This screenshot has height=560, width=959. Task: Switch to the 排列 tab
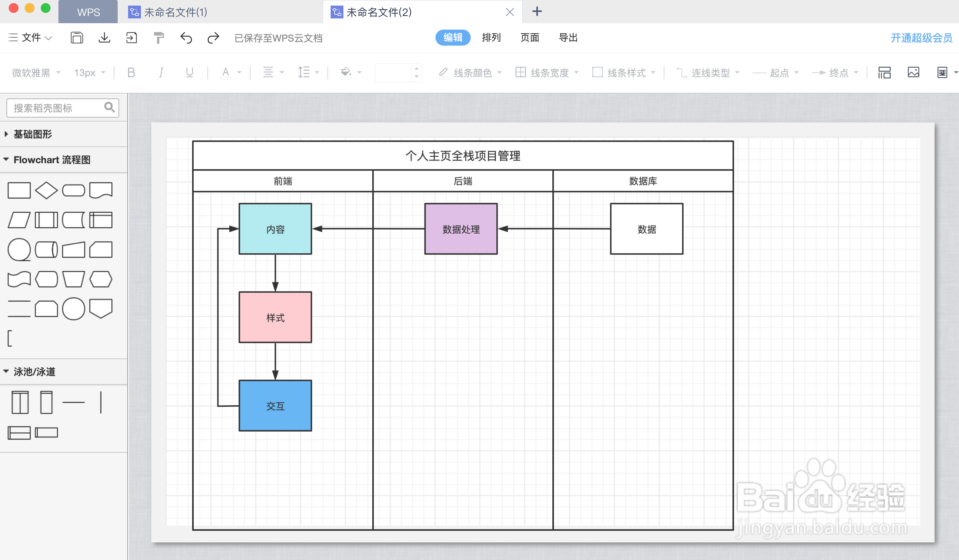pyautogui.click(x=492, y=38)
